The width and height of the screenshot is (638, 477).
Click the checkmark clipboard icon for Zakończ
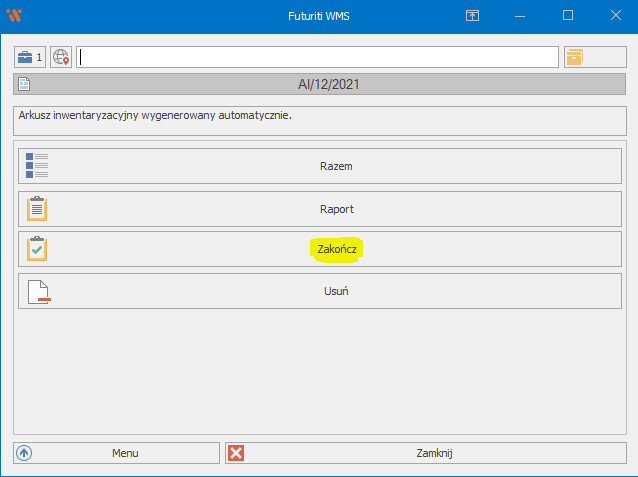[37, 249]
